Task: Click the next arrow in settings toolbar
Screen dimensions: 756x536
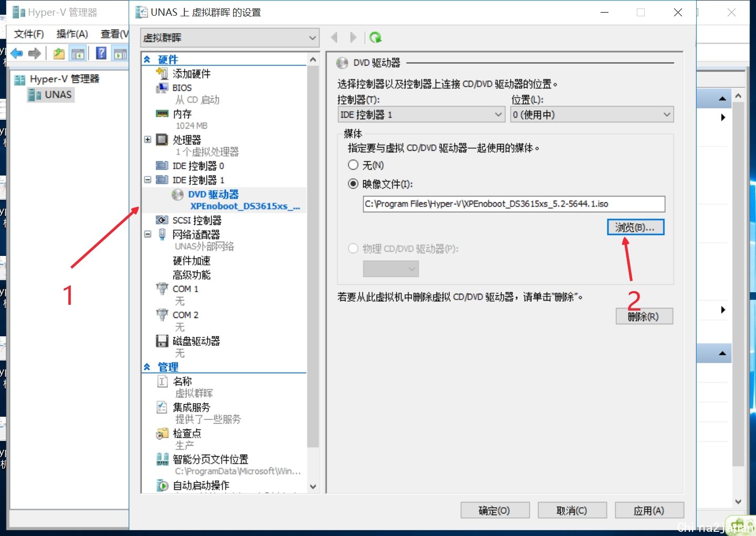Action: click(353, 37)
